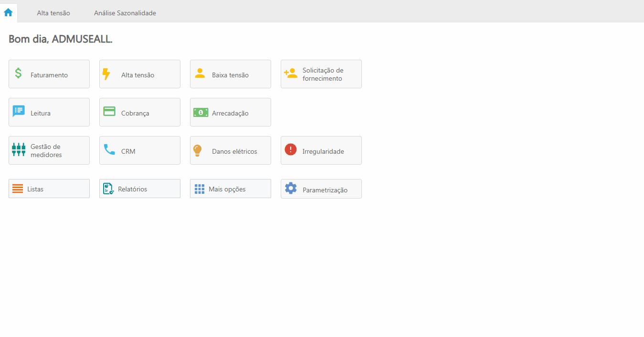The image size is (644, 337).
Task: Click the add-person Solicitação de fornecimento icon
Action: click(290, 74)
